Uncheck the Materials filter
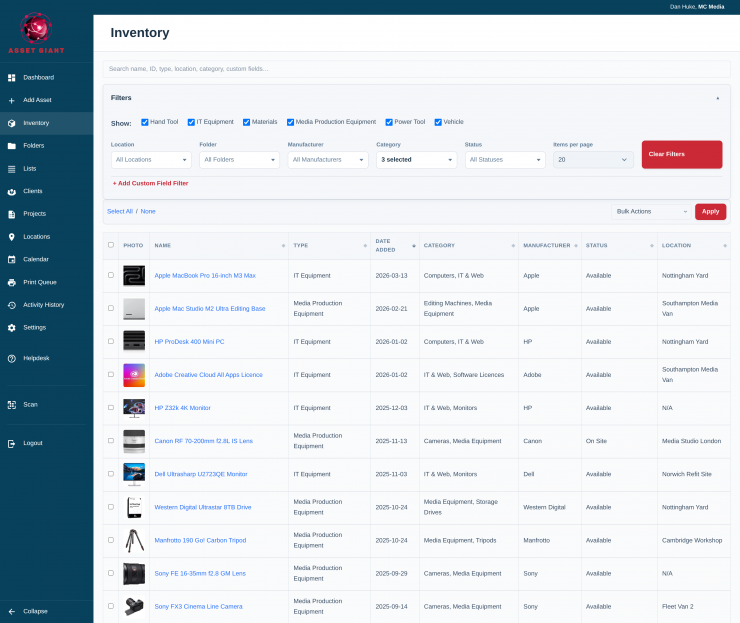The width and height of the screenshot is (740, 623). click(246, 122)
